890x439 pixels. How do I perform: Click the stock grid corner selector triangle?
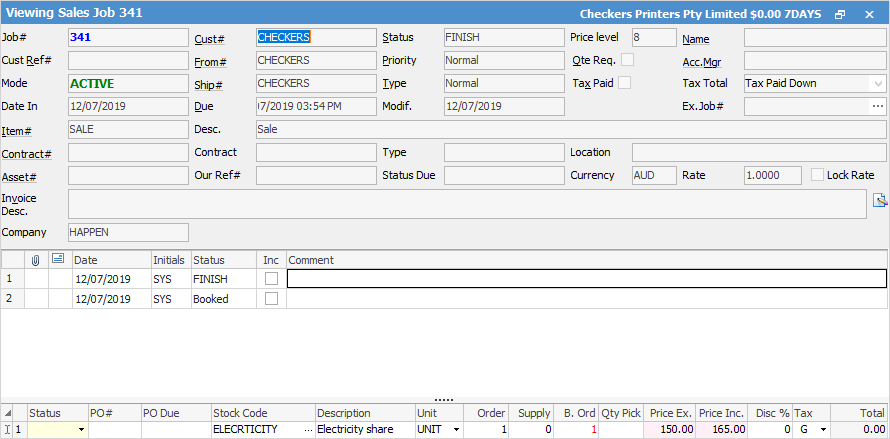click(9, 413)
